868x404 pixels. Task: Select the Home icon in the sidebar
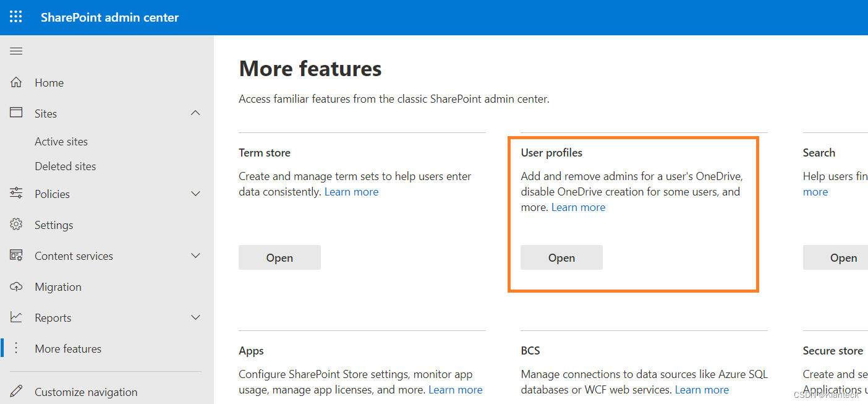16,82
